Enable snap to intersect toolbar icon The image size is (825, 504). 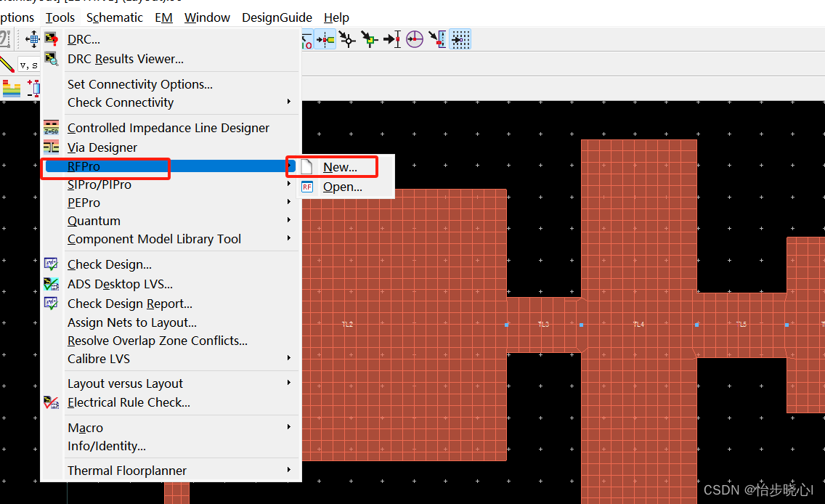point(437,39)
